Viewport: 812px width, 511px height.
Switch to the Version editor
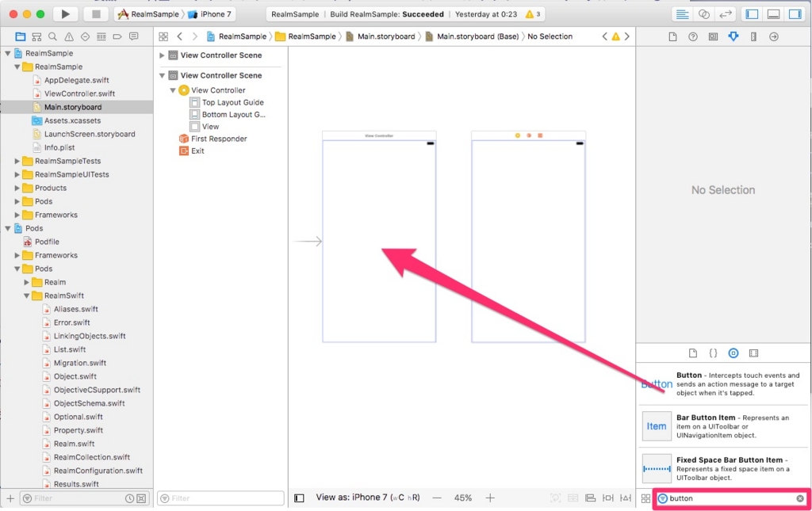(726, 14)
